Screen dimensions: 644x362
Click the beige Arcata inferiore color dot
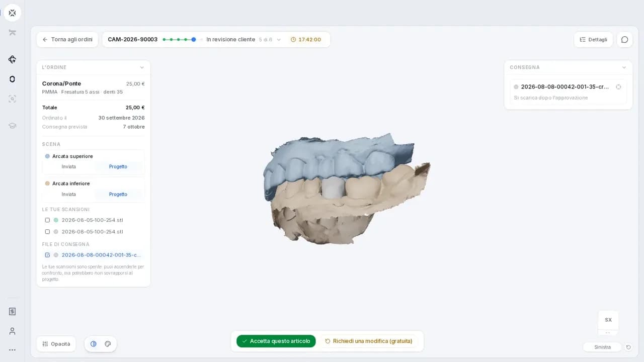click(47, 184)
